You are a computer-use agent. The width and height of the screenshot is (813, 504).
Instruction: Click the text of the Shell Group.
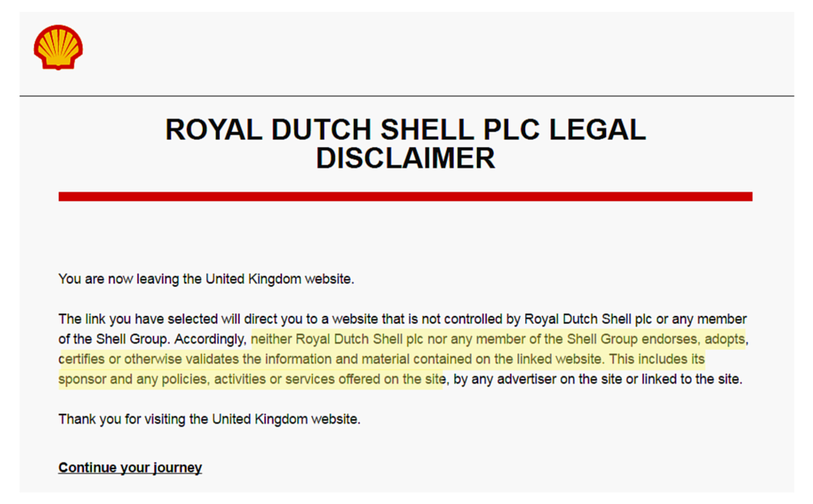pyautogui.click(x=112, y=339)
